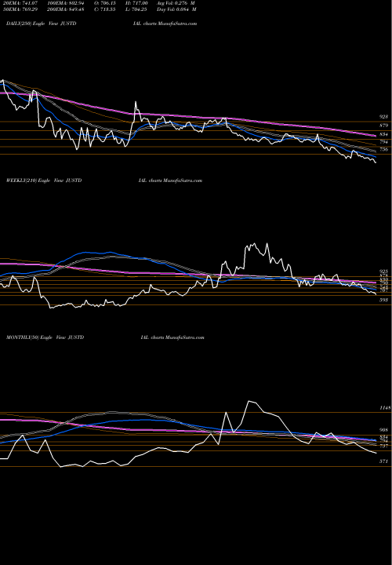Click MunafaSutra.com label on monthly chart

point(183,337)
